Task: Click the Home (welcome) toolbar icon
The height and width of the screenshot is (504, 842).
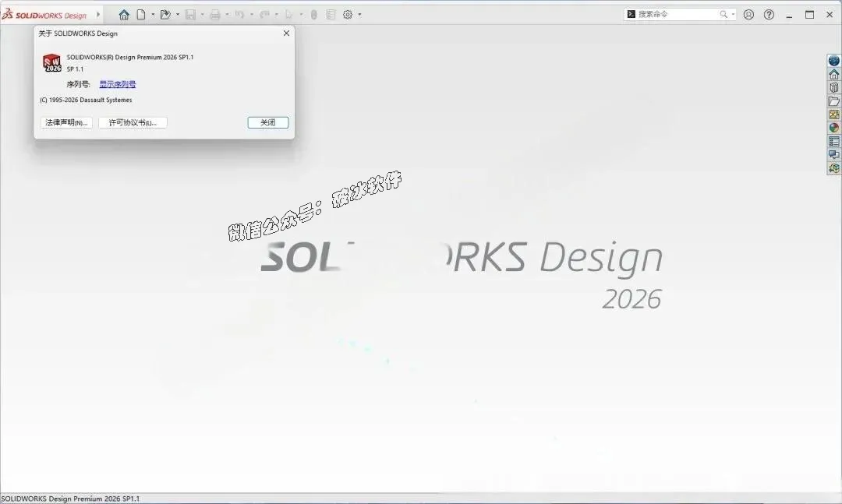Action: point(124,15)
